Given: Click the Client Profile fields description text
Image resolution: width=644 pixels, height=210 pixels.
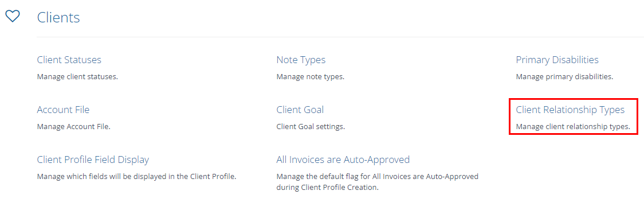Looking at the screenshot, I should click(x=137, y=177).
